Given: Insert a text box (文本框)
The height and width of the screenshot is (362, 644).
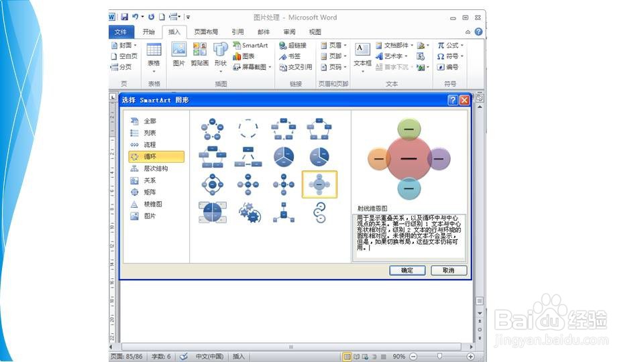Looking at the screenshot, I should tap(362, 56).
